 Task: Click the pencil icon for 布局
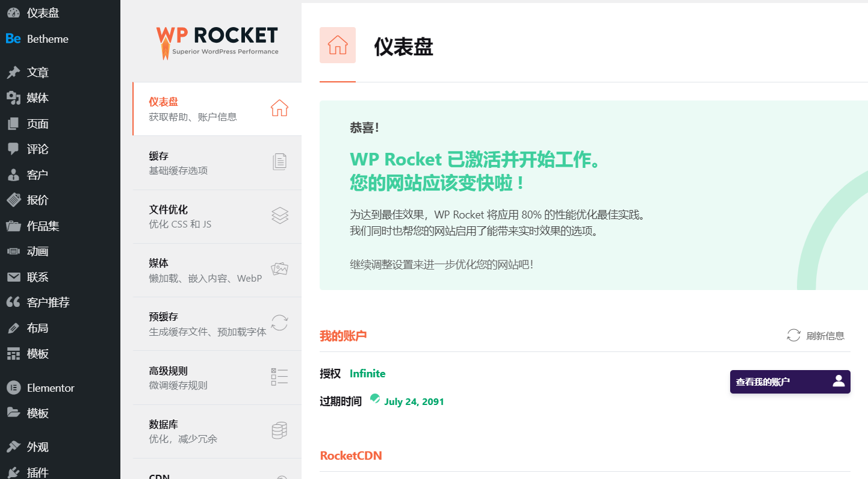(x=13, y=329)
